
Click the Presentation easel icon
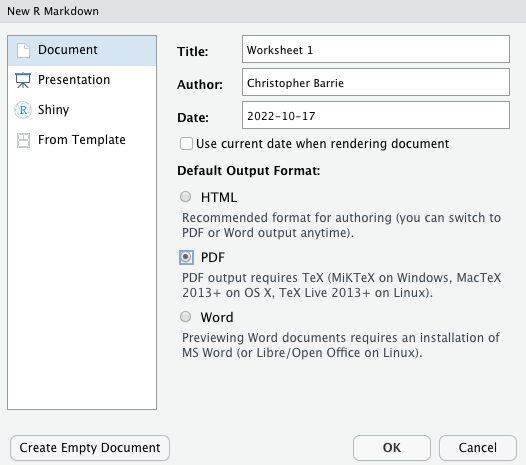(23, 80)
